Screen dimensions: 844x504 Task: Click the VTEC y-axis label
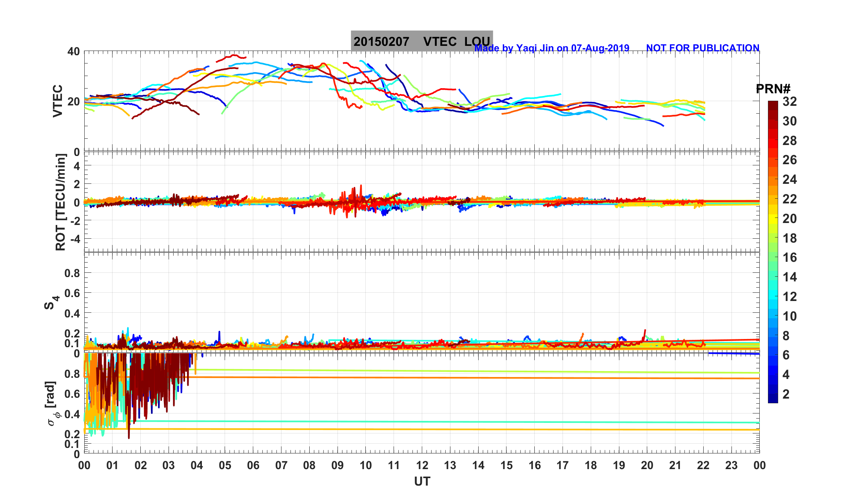pos(58,101)
